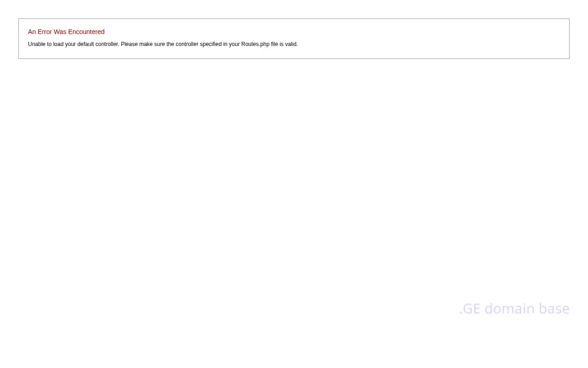Click the word "Encountered" in the red heading

86,32
